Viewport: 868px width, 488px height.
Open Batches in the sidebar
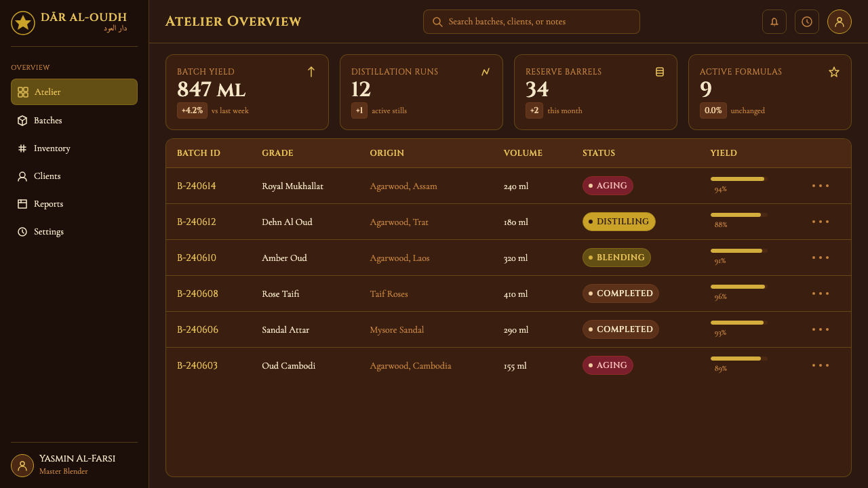coord(74,121)
